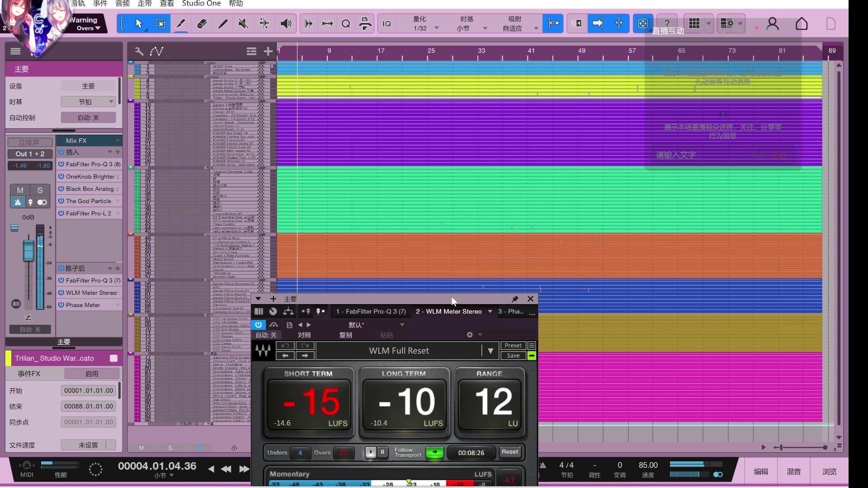Open the 帮助 help menu
868x488 pixels.
pyautogui.click(x=236, y=4)
